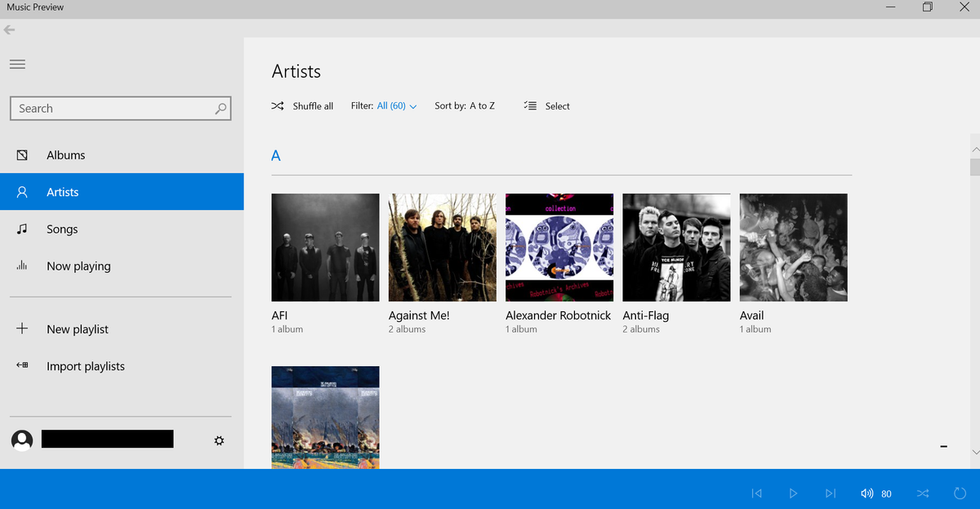The image size is (980, 509).
Task: Click Shuffle all
Action: 301,105
